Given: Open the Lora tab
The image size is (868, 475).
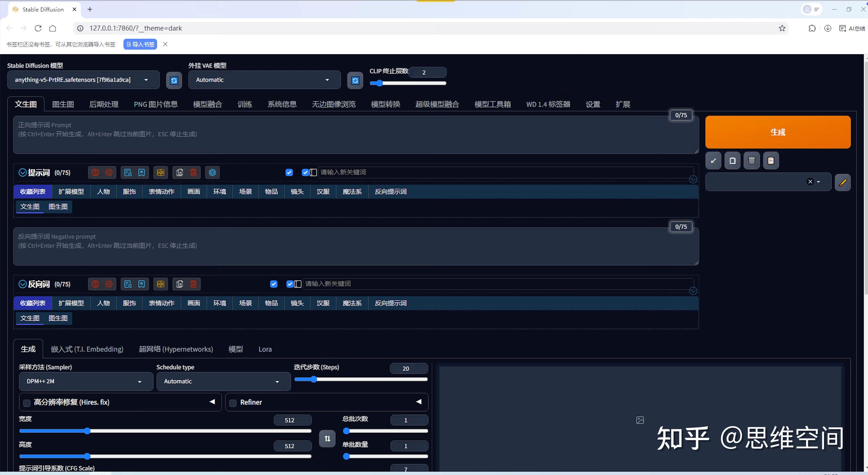Looking at the screenshot, I should [265, 349].
